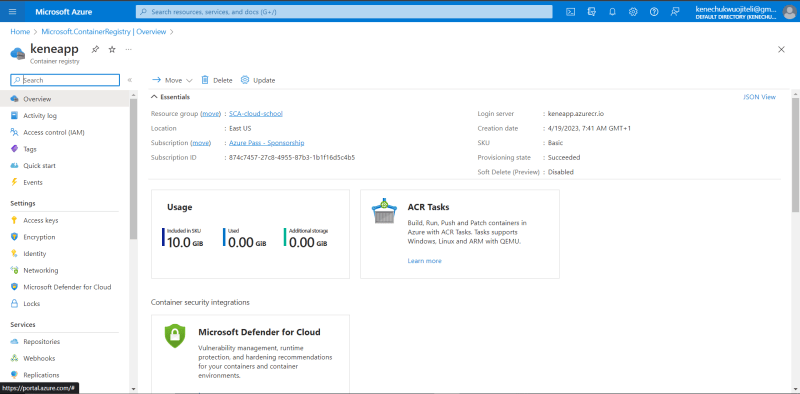Click the ACR Tasks container icon
Image resolution: width=800 pixels, height=394 pixels.
tap(384, 211)
